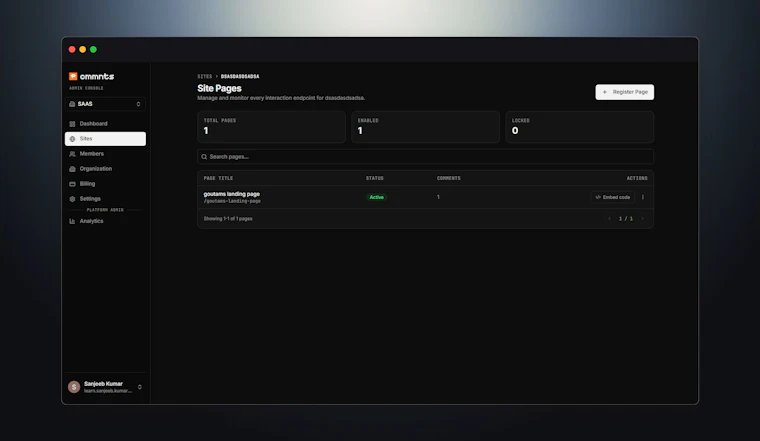Click the STATUS column header

[x=375, y=178]
